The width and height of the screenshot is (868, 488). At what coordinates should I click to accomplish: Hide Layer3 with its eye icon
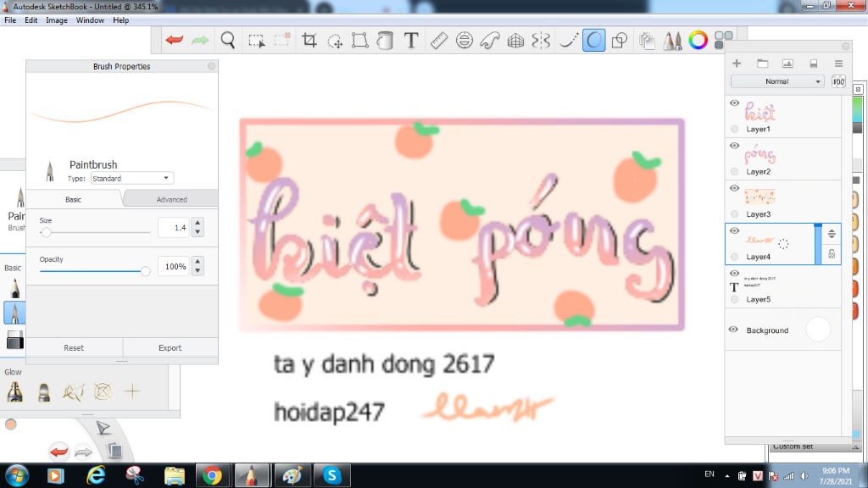click(x=734, y=188)
